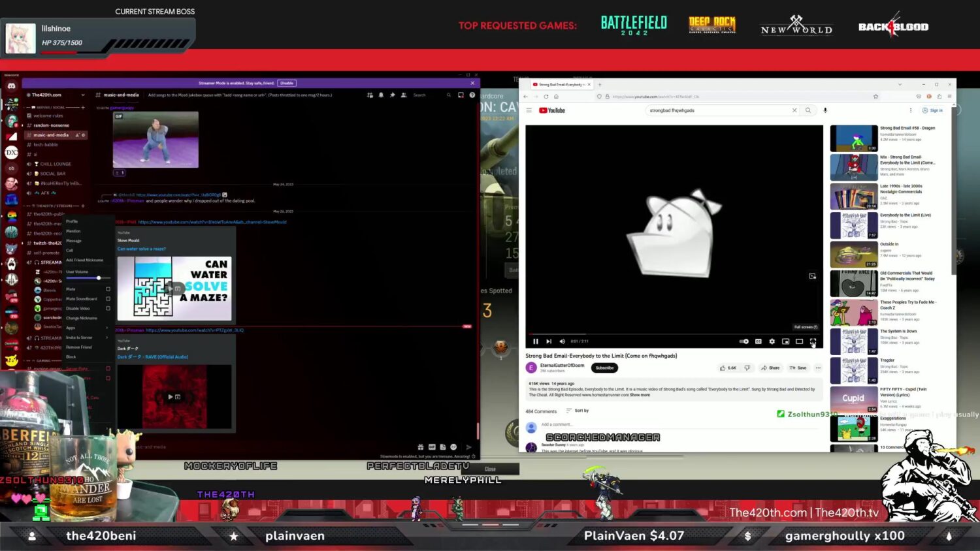Enable theater mode in YouTube player
This screenshot has height=551, width=980.
(x=800, y=341)
